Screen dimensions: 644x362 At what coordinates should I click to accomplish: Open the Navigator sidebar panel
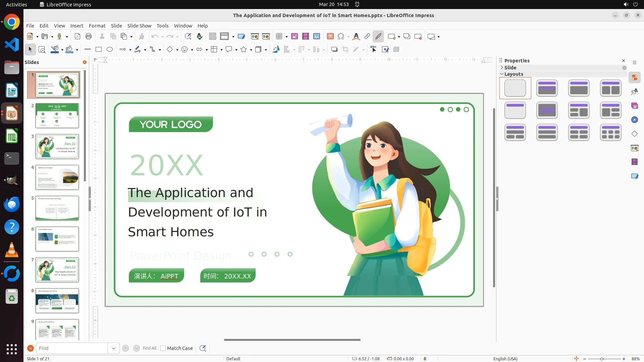pos(634,120)
